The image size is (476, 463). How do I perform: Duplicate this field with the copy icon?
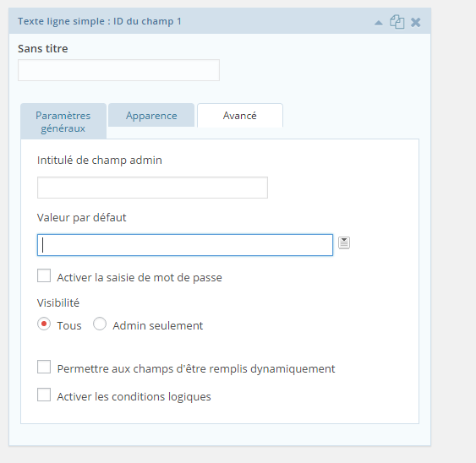click(397, 22)
